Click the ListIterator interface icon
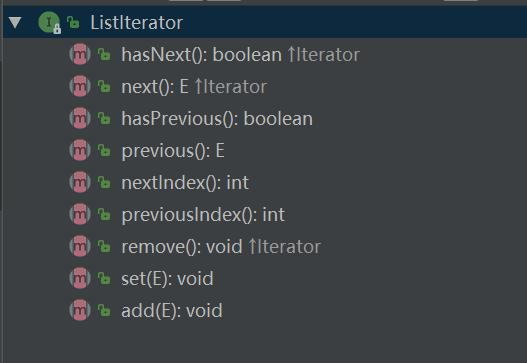 pyautogui.click(x=49, y=23)
